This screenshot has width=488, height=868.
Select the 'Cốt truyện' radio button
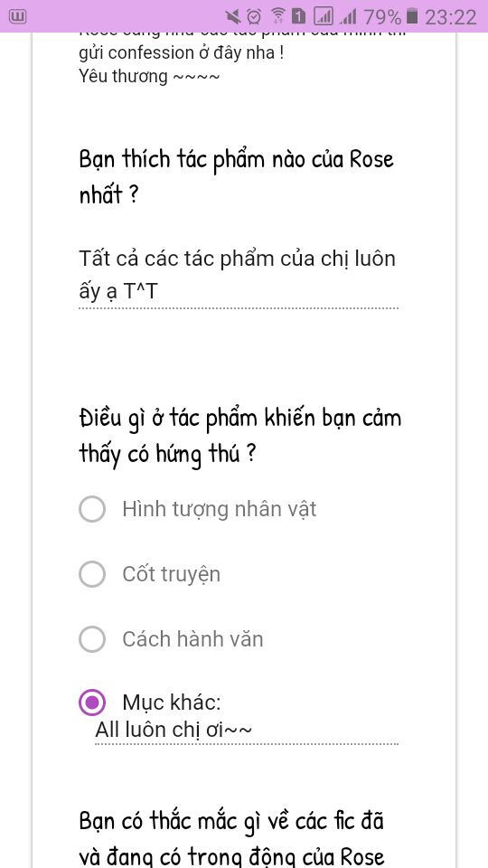[92, 574]
